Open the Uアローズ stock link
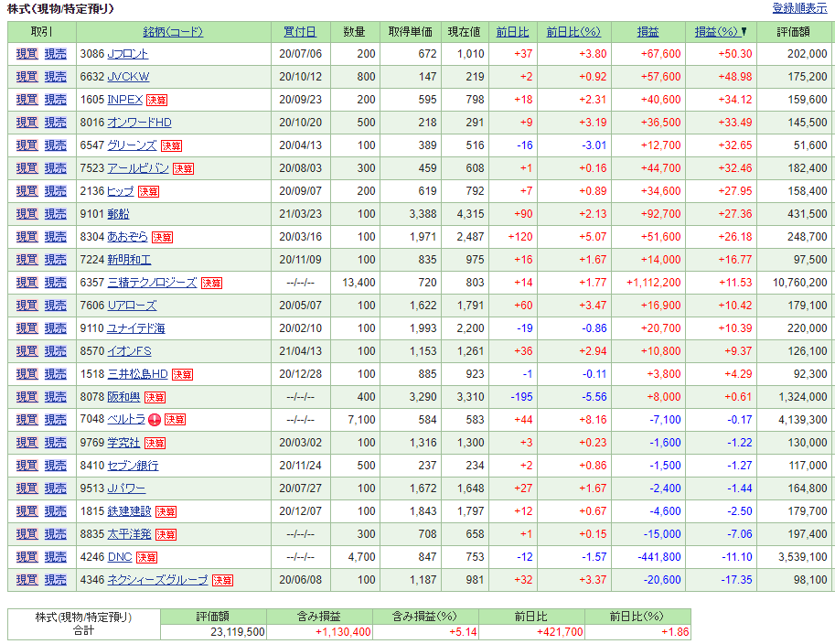The image size is (835, 644). (132, 306)
